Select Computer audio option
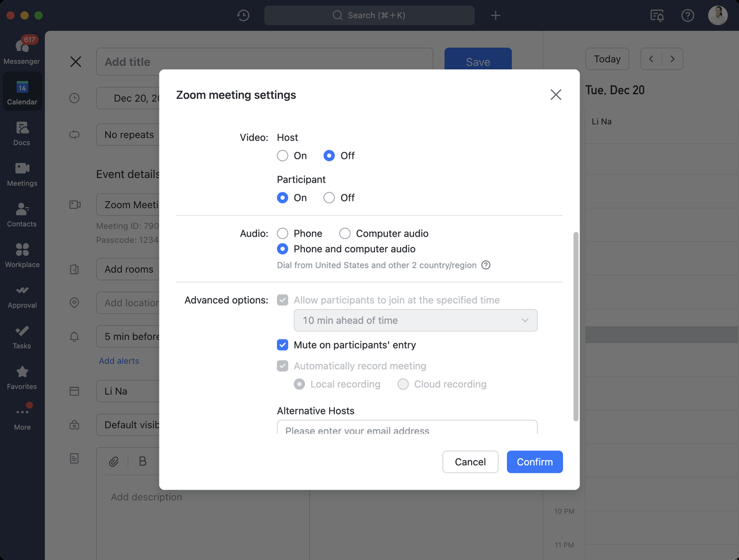This screenshot has width=739, height=560. pyautogui.click(x=345, y=233)
